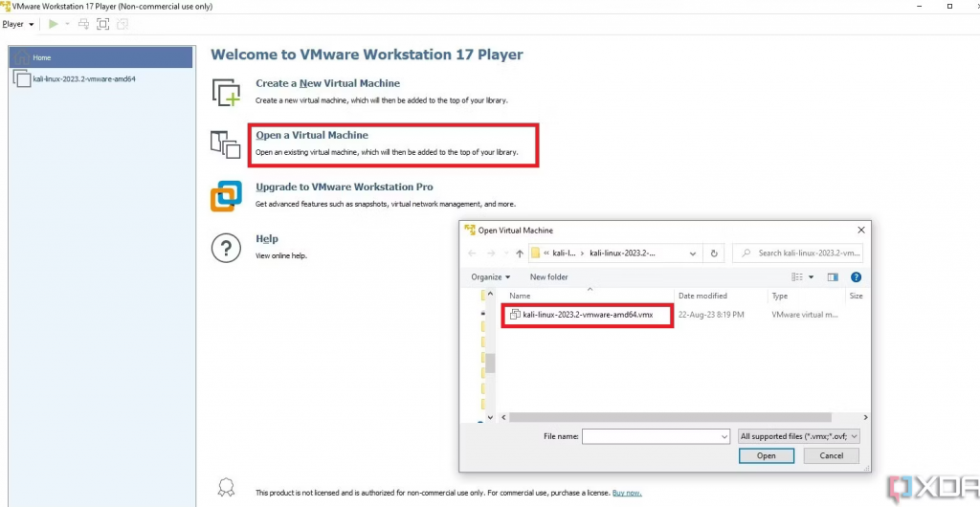Click the Enter Full Screen toolbar icon

(x=103, y=24)
